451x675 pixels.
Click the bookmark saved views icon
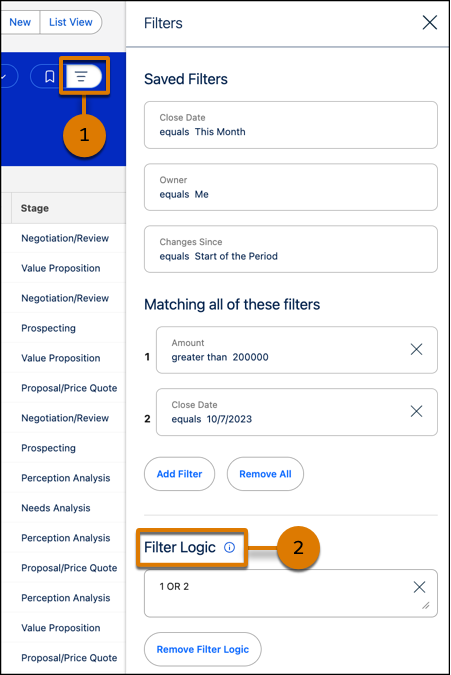click(x=49, y=77)
